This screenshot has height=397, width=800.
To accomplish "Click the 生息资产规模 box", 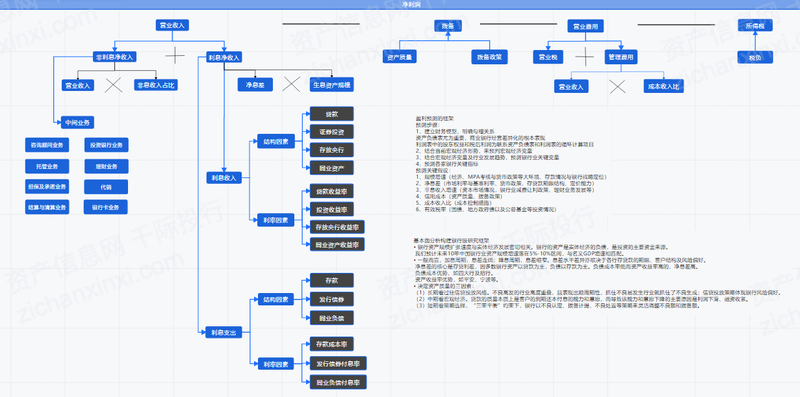I will (332, 85).
